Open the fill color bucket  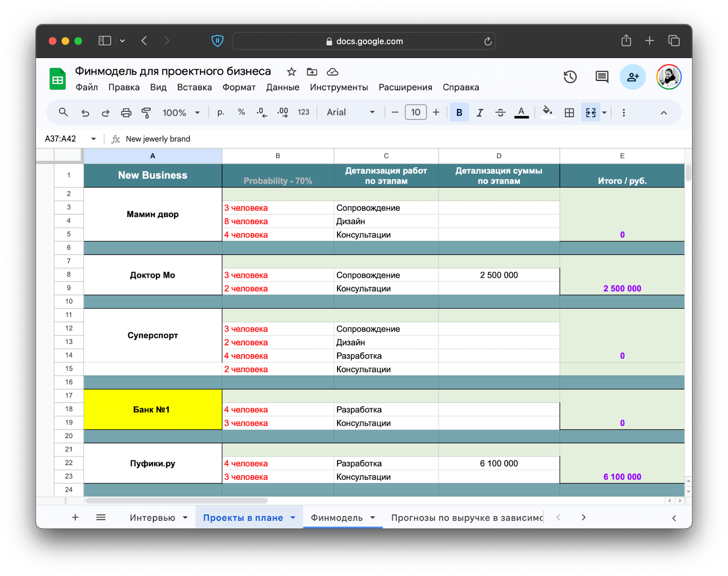click(547, 112)
